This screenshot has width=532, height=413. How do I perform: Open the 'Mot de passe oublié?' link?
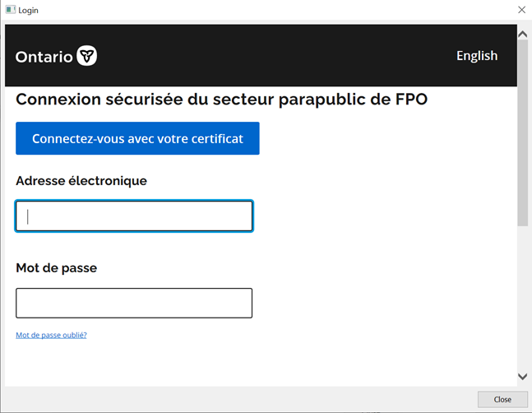(51, 335)
